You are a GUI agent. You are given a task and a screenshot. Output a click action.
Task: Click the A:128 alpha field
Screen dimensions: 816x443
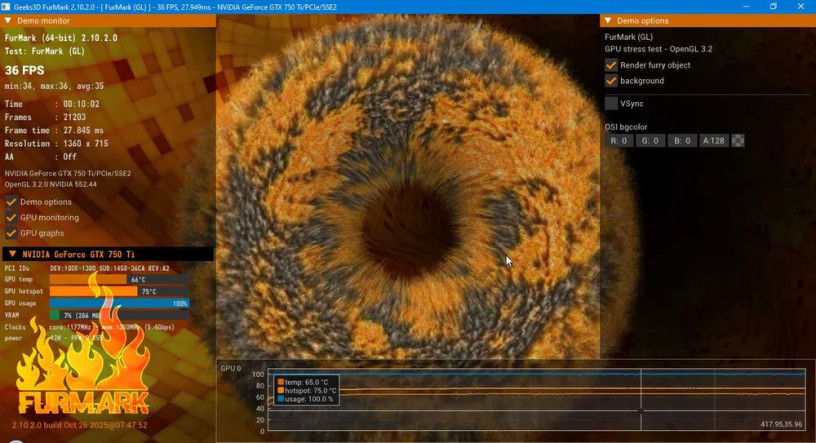click(713, 141)
